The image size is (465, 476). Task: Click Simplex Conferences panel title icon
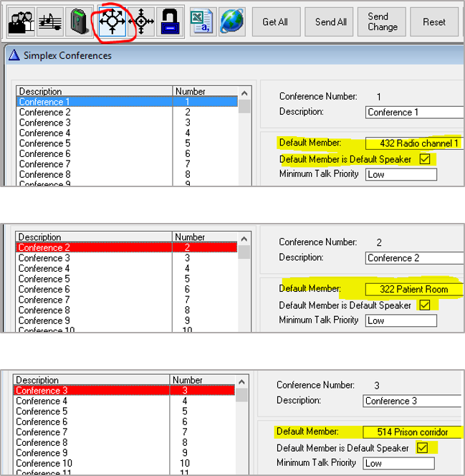point(14,55)
